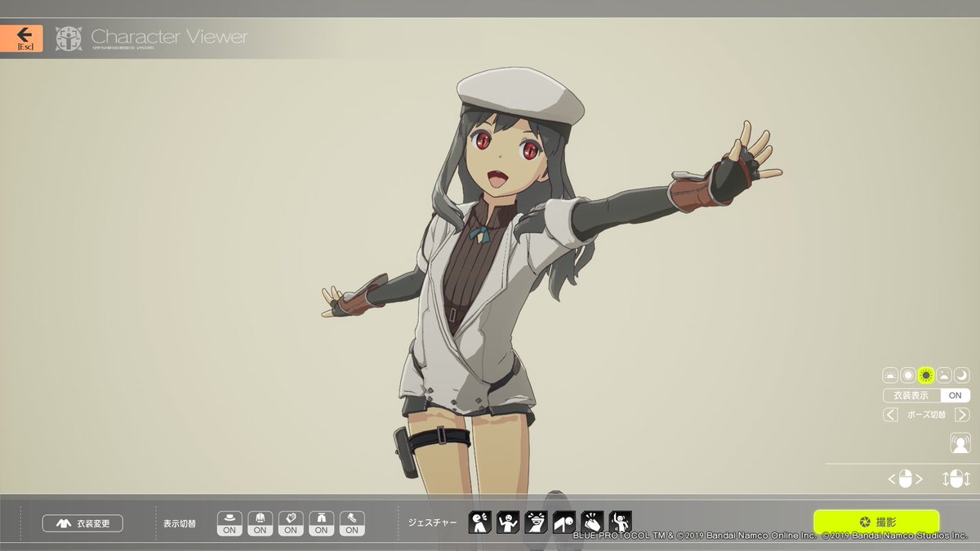Play the shrugging figure gesture icon

(508, 522)
